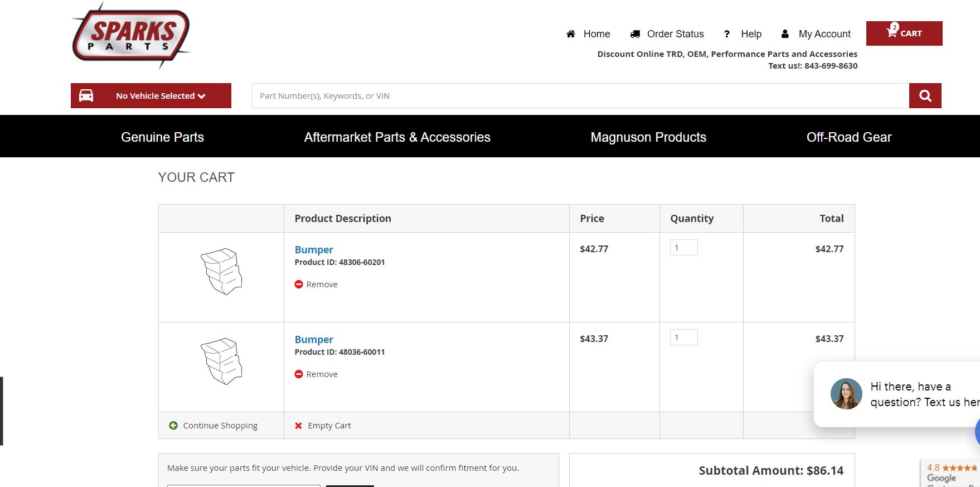Open the Genuine Parts menu

click(x=162, y=137)
